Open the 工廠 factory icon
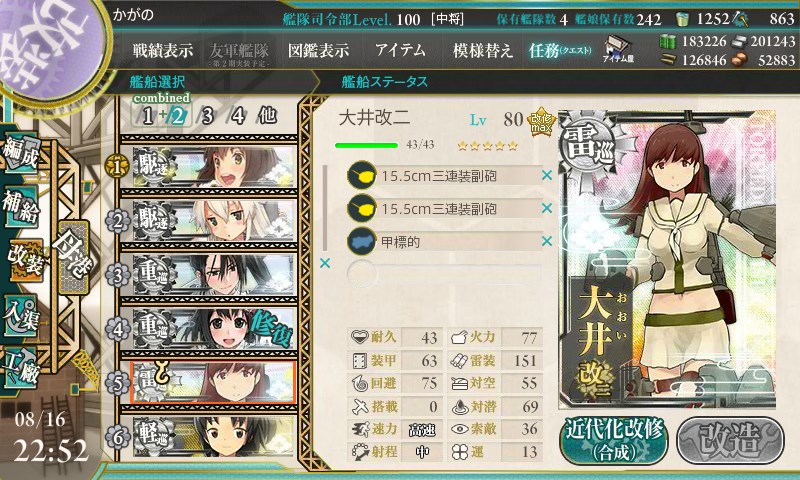Viewport: 800px width, 480px height. (x=21, y=368)
